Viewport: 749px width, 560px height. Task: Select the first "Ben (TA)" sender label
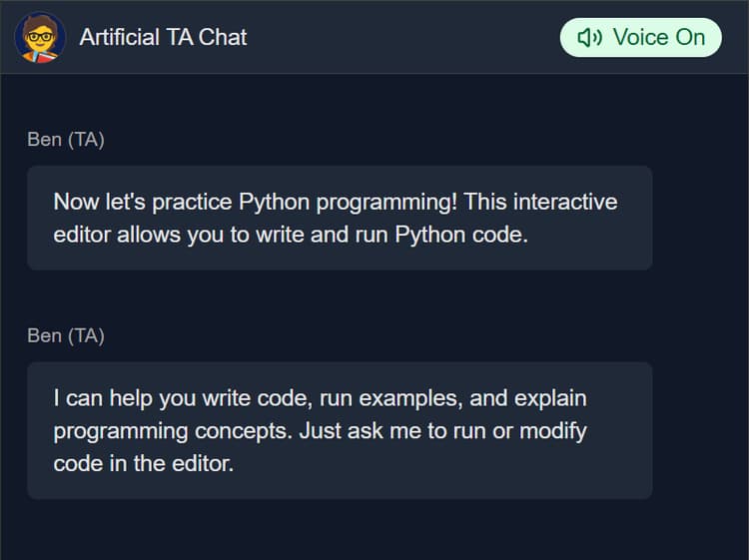(x=66, y=140)
